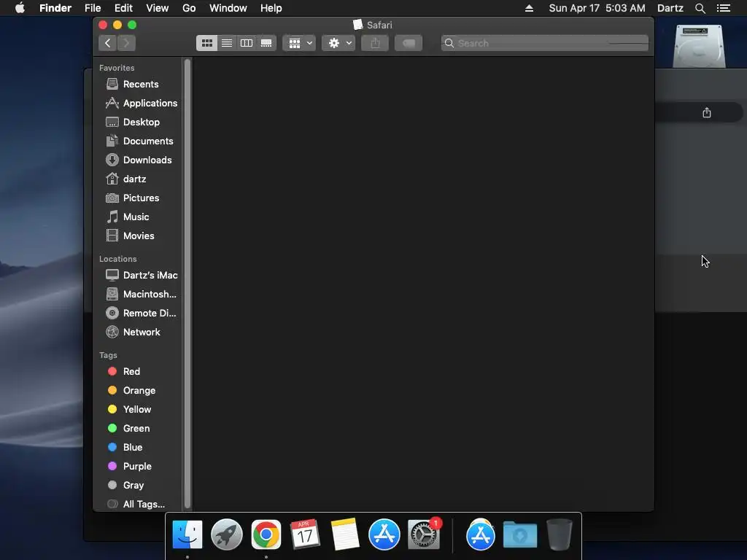Image resolution: width=747 pixels, height=560 pixels.
Task: Open the Edit menu
Action: click(x=123, y=8)
